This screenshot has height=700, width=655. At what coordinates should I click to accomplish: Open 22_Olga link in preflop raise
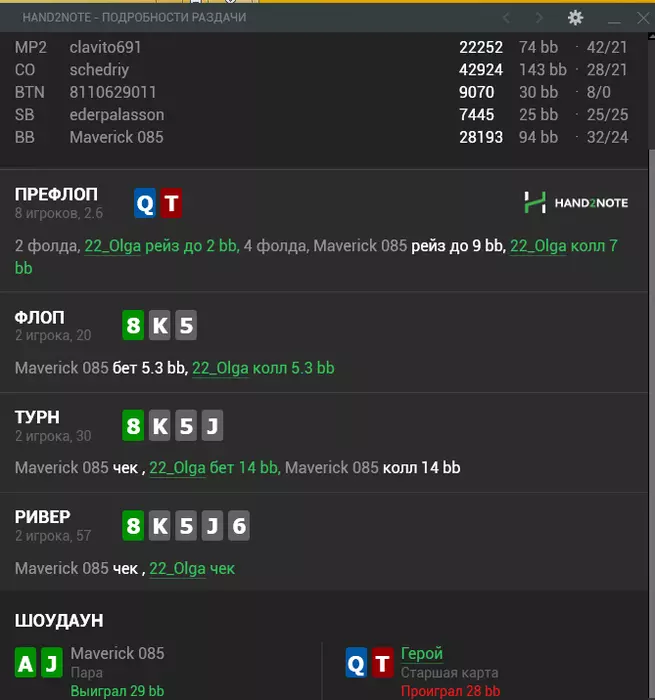113,246
